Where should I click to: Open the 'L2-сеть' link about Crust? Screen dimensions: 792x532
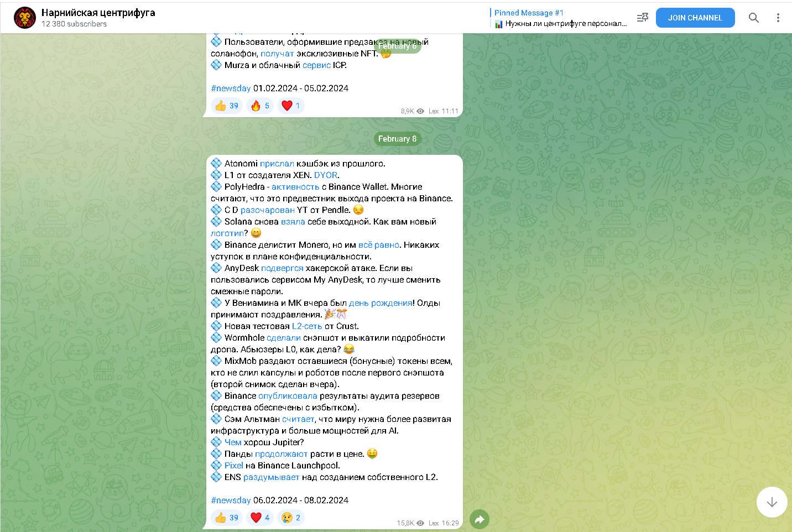307,326
